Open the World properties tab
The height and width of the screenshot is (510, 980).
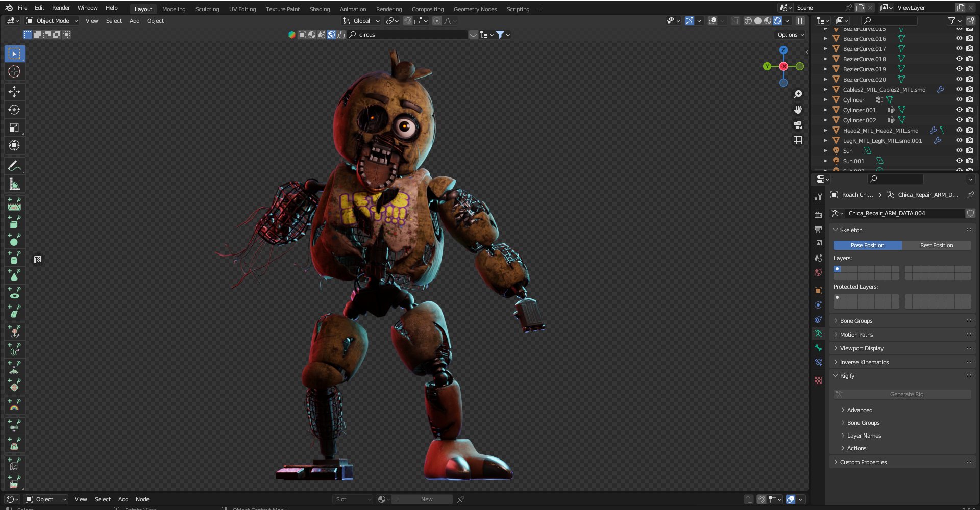pos(818,272)
